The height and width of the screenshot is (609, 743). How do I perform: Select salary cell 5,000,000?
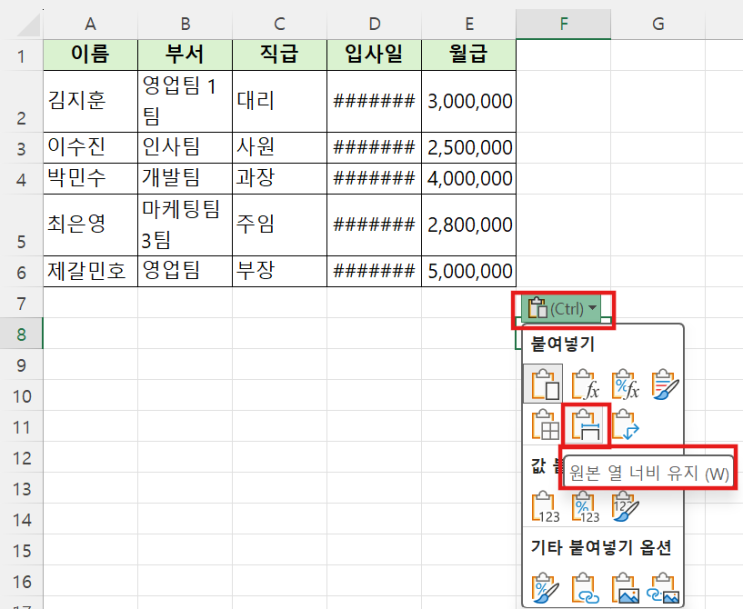tap(469, 272)
